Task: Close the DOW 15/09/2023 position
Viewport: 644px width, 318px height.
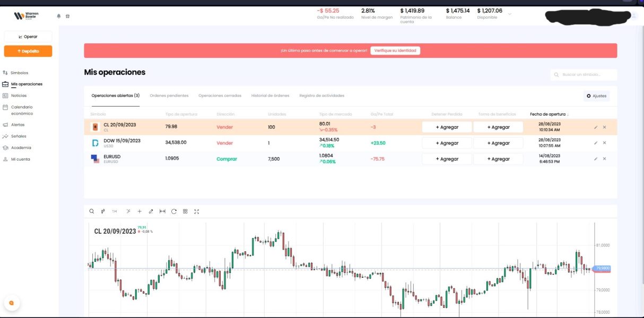Action: [604, 143]
